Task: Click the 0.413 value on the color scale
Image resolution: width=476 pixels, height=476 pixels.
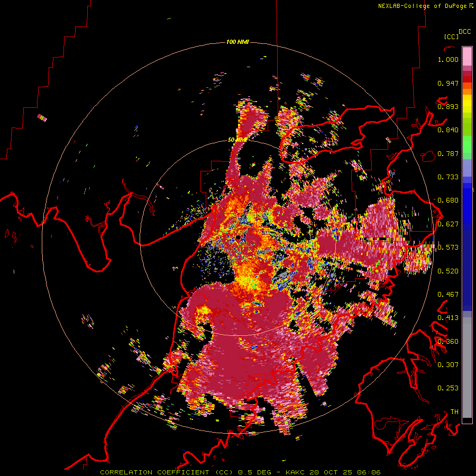Action: pyautogui.click(x=448, y=318)
